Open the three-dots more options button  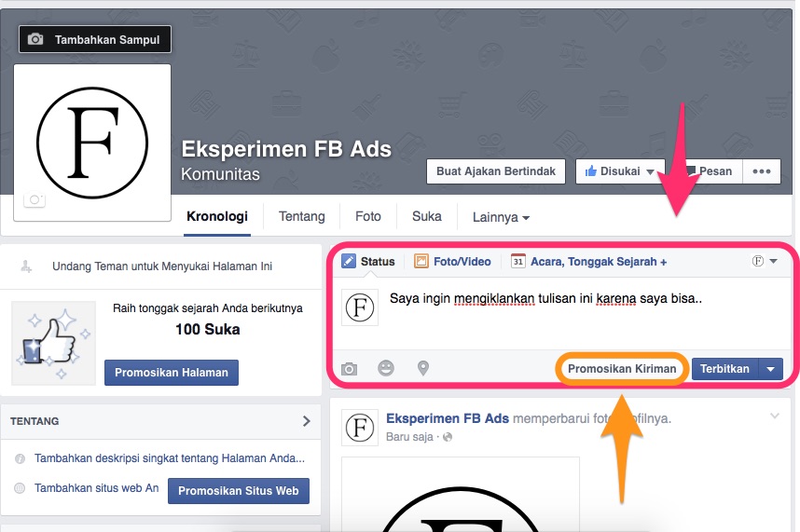(762, 171)
